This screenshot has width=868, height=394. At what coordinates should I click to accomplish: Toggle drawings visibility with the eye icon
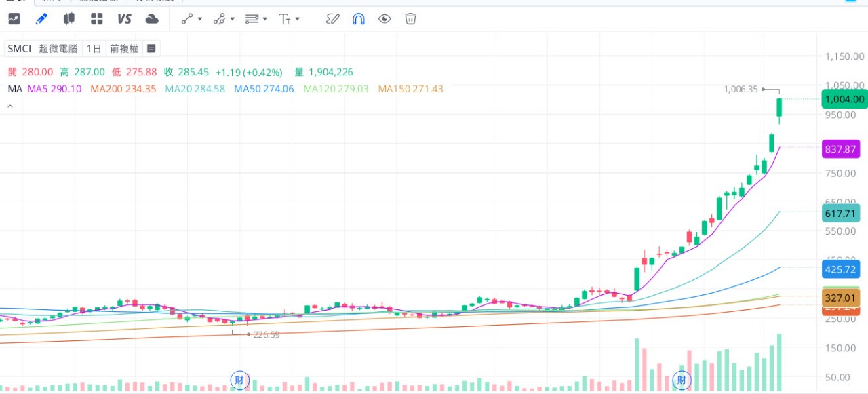coord(384,18)
